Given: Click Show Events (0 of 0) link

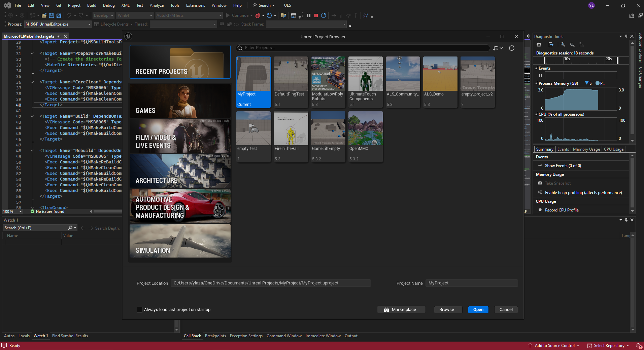Looking at the screenshot, I should 563,166.
